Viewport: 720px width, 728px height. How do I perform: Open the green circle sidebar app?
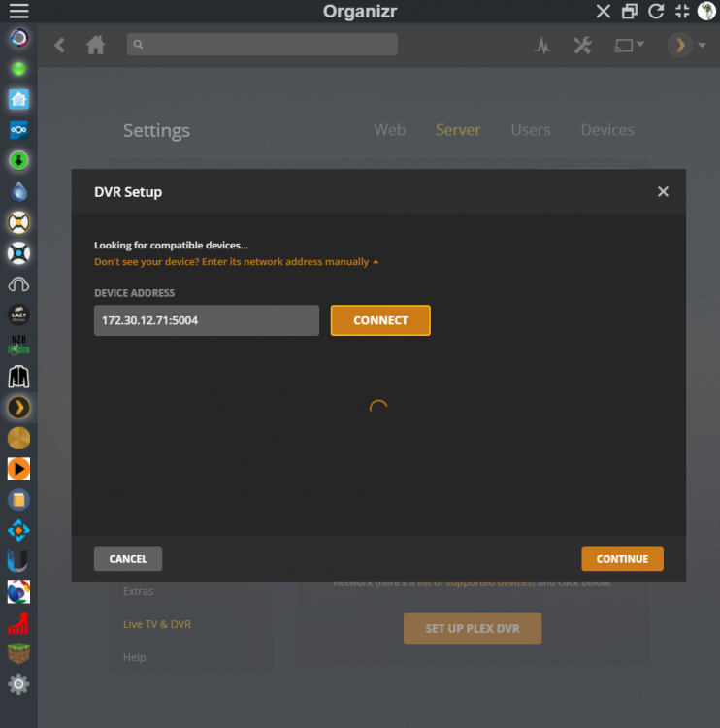(x=19, y=69)
